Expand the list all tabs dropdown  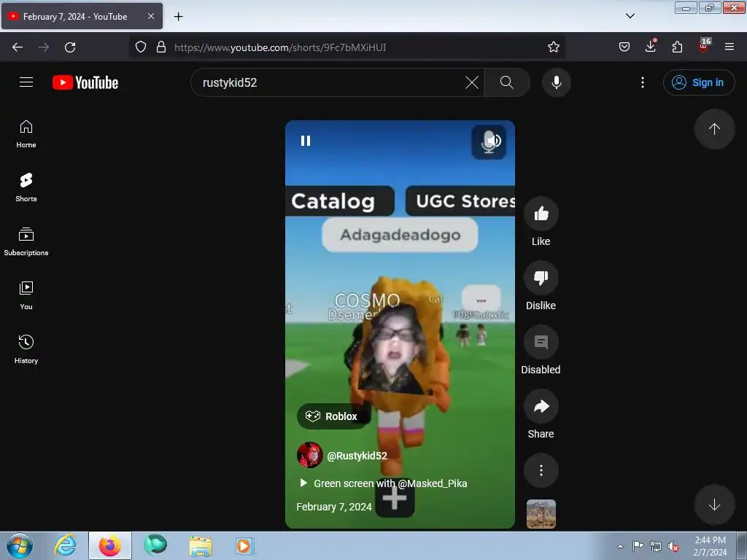pos(630,16)
